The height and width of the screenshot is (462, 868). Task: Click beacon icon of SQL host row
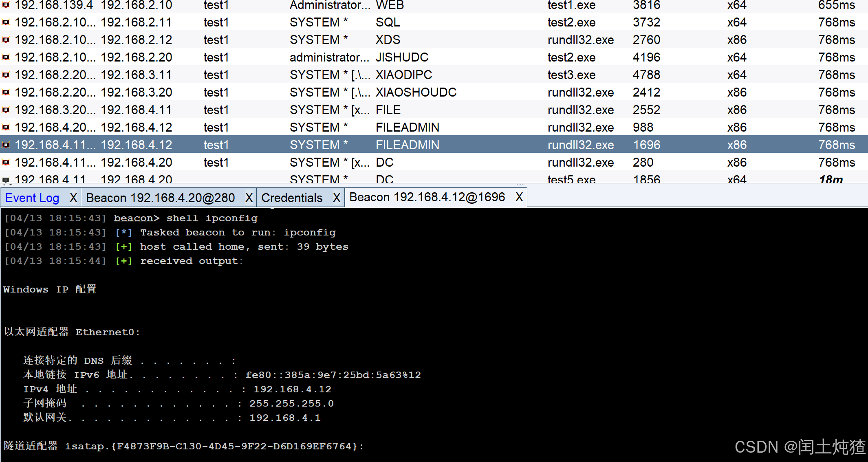pos(6,22)
